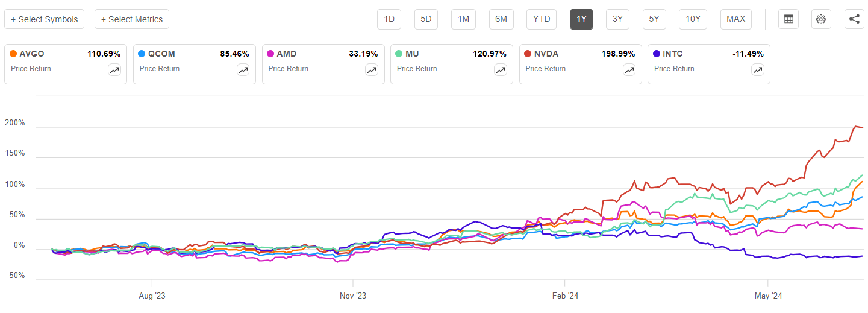The width and height of the screenshot is (868, 313).
Task: Choose the YTD range button
Action: pyautogui.click(x=542, y=19)
